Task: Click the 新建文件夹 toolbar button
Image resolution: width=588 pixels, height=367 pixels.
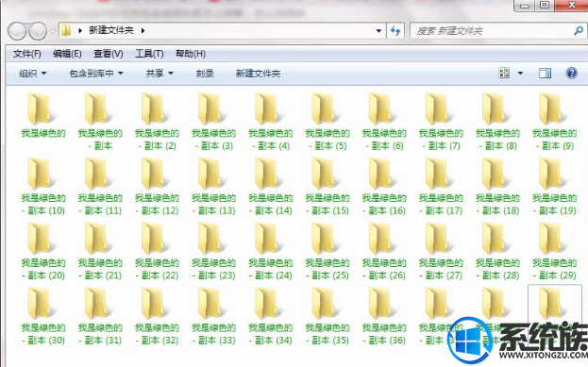Action: tap(258, 74)
